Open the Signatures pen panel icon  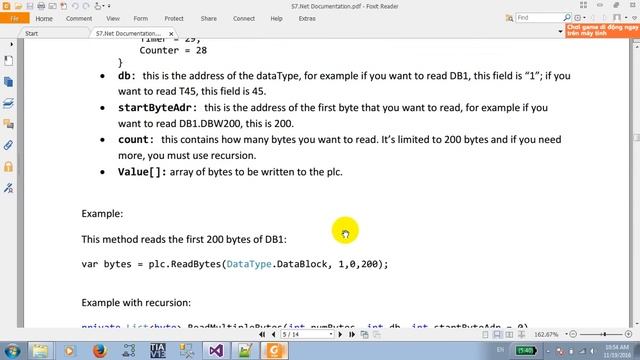8,188
